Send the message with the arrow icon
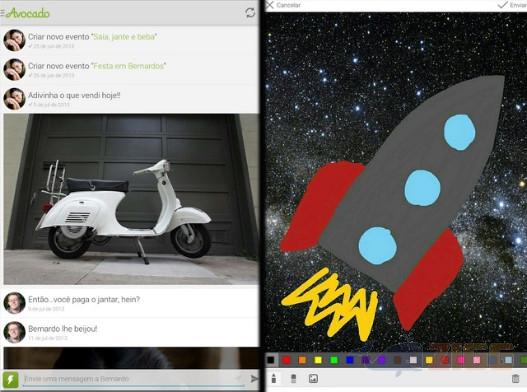The height and width of the screenshot is (392, 527). [254, 379]
